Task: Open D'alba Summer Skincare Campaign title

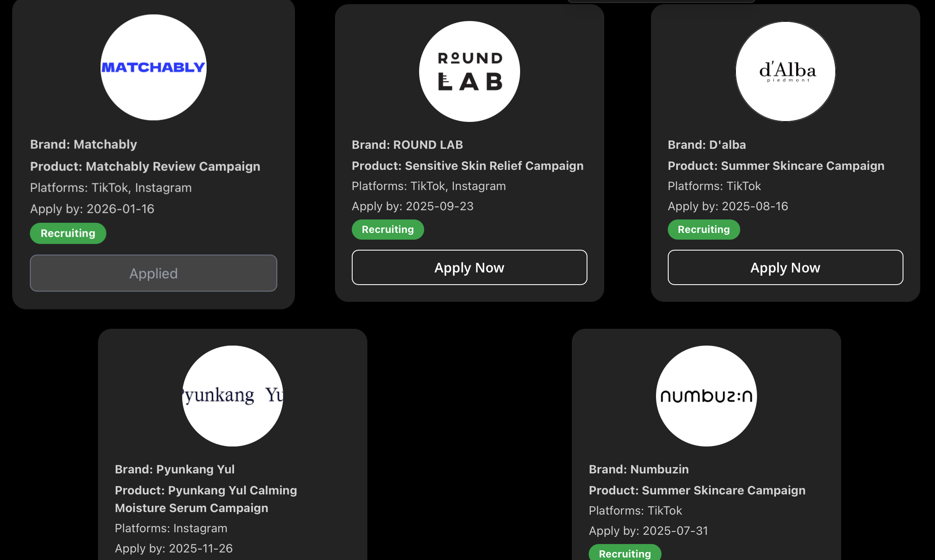Action: (x=776, y=166)
